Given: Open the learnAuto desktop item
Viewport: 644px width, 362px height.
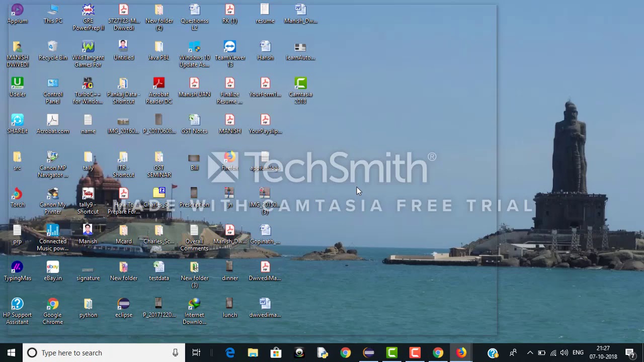Looking at the screenshot, I should coord(300,51).
